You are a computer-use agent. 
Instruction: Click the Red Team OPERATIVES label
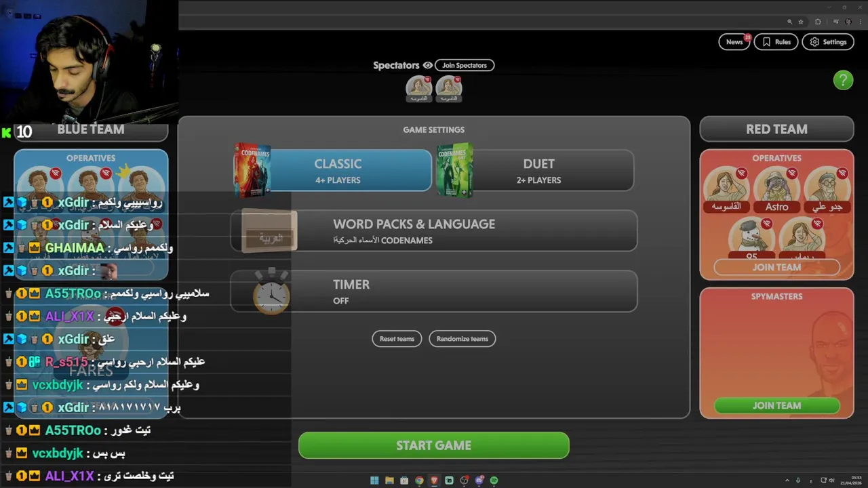(x=776, y=158)
